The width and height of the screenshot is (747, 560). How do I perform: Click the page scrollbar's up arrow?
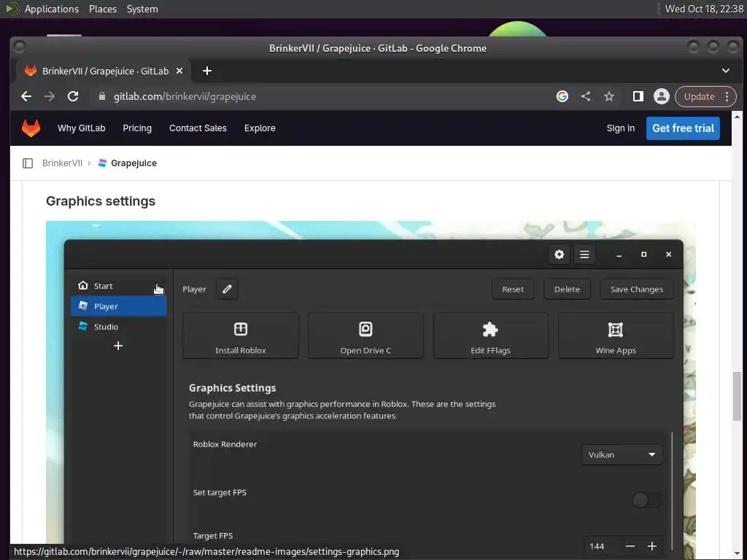(x=737, y=116)
